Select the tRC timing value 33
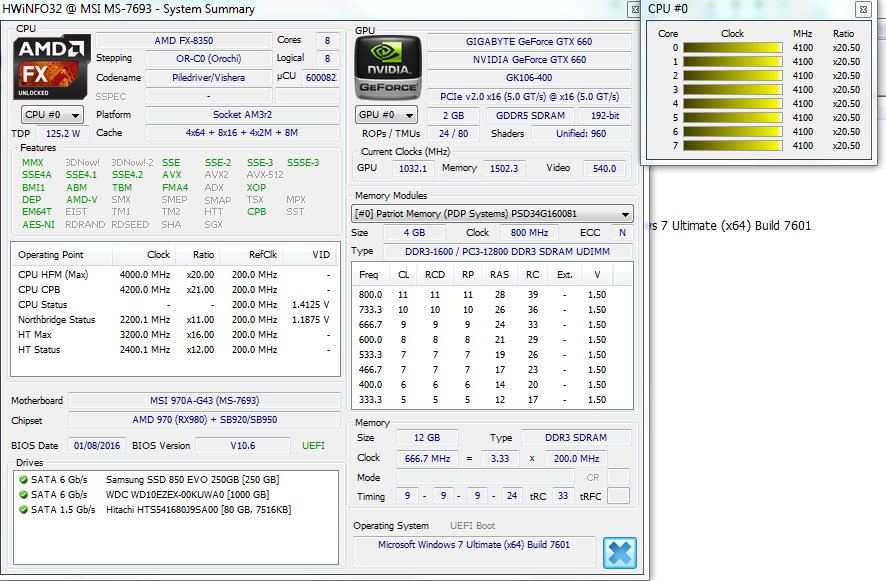Screen dimensions: 886x581 click(x=563, y=496)
